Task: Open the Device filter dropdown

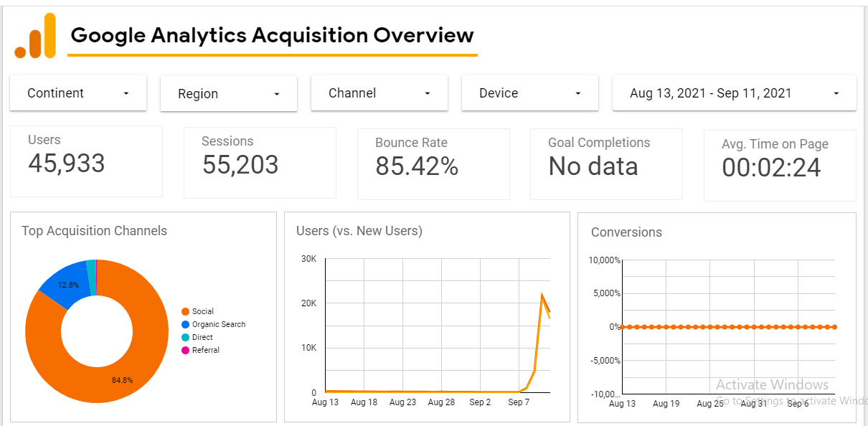Action: point(530,93)
